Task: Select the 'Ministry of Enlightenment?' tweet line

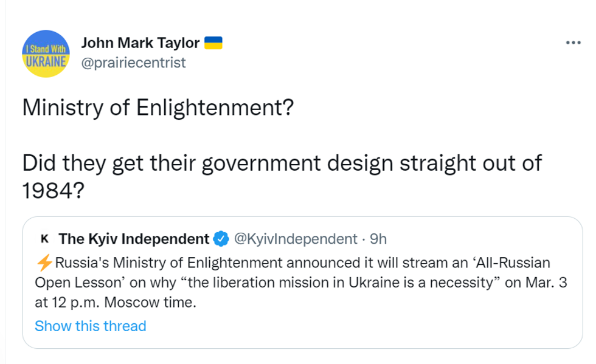Action: tap(159, 108)
